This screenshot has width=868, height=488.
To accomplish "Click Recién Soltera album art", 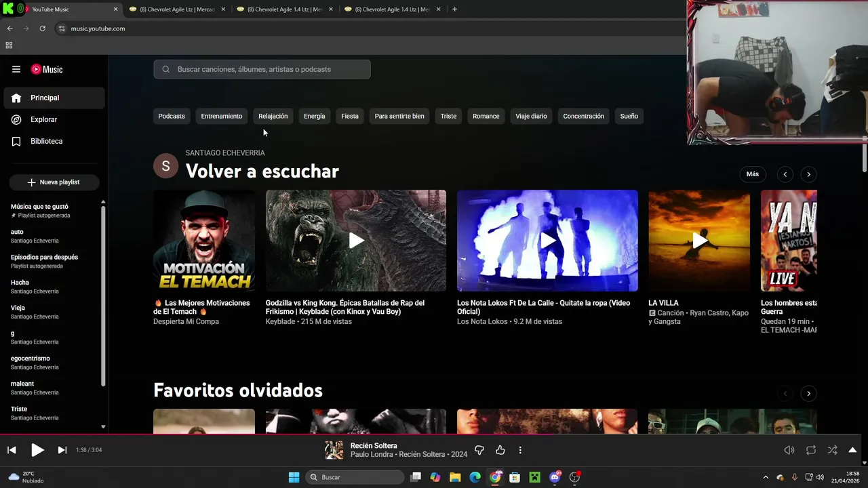I will [x=334, y=450].
